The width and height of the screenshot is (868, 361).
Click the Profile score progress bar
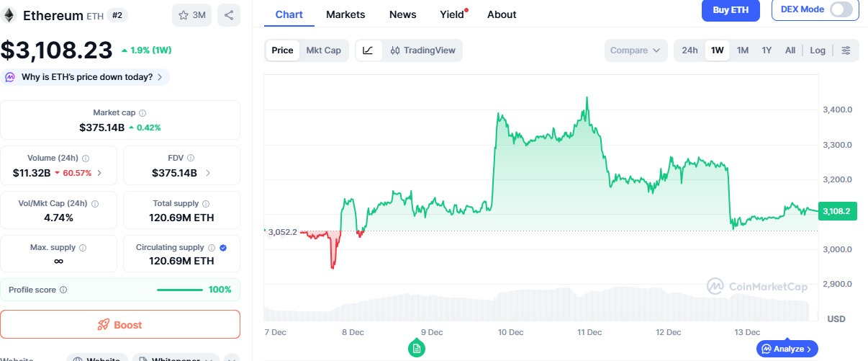(179, 290)
